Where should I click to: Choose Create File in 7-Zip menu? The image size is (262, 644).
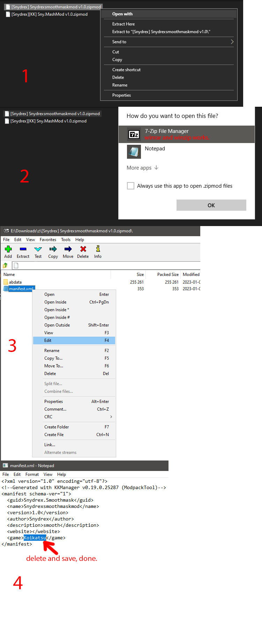pyautogui.click(x=74, y=435)
